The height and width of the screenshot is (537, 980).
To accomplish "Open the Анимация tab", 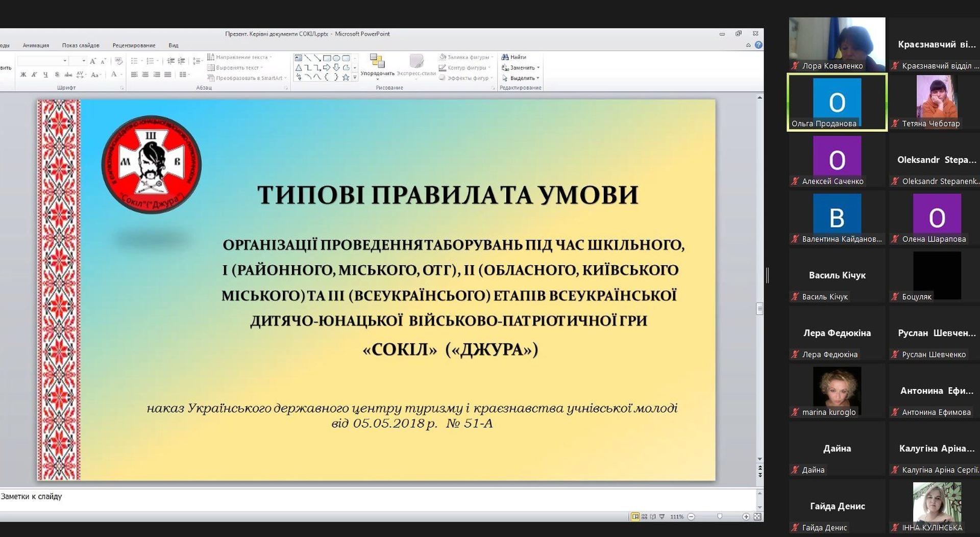I will [36, 45].
